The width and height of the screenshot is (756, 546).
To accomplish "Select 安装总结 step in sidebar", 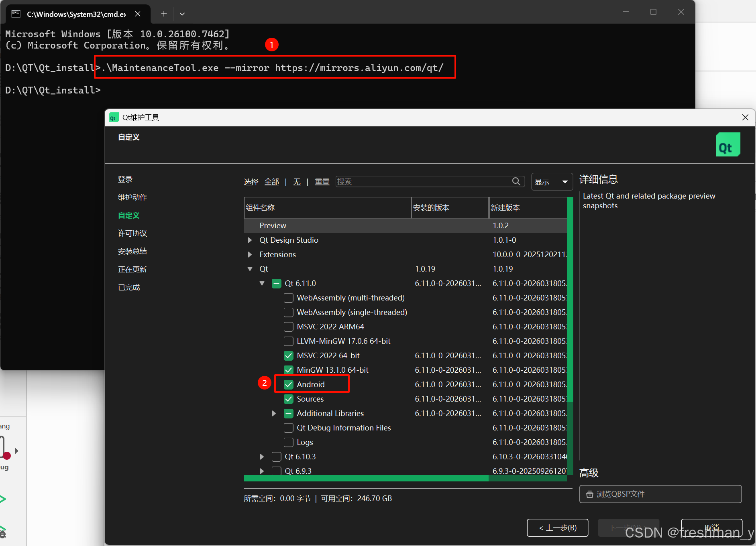I will point(132,251).
